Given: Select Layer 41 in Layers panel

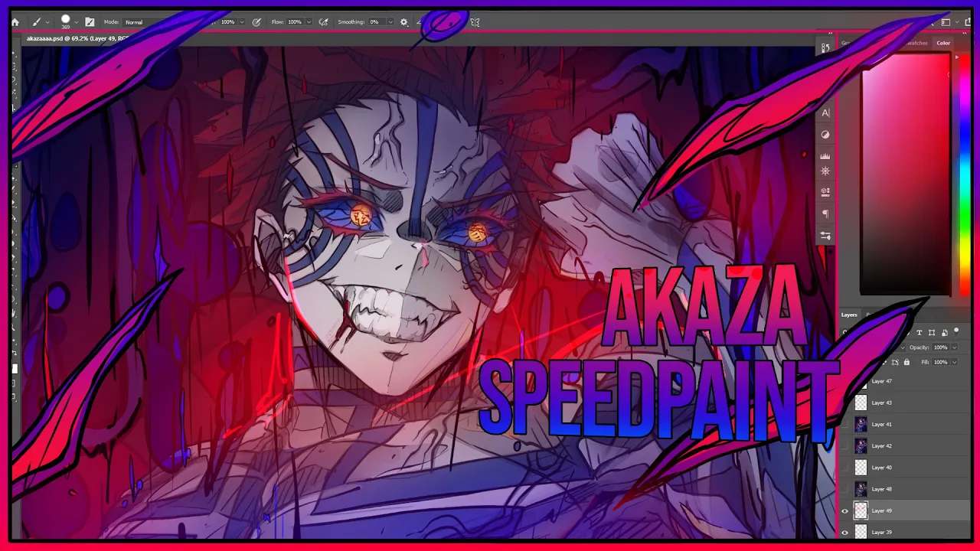Looking at the screenshot, I should [x=905, y=424].
